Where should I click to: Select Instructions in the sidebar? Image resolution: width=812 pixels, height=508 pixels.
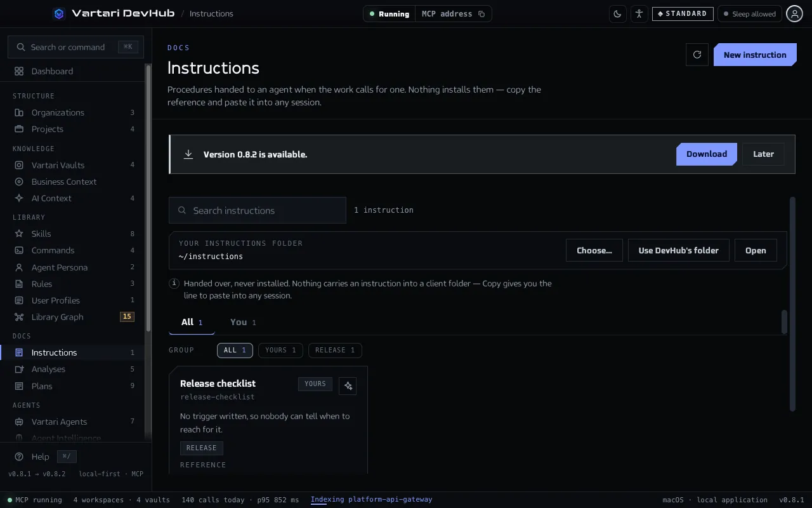point(74,352)
